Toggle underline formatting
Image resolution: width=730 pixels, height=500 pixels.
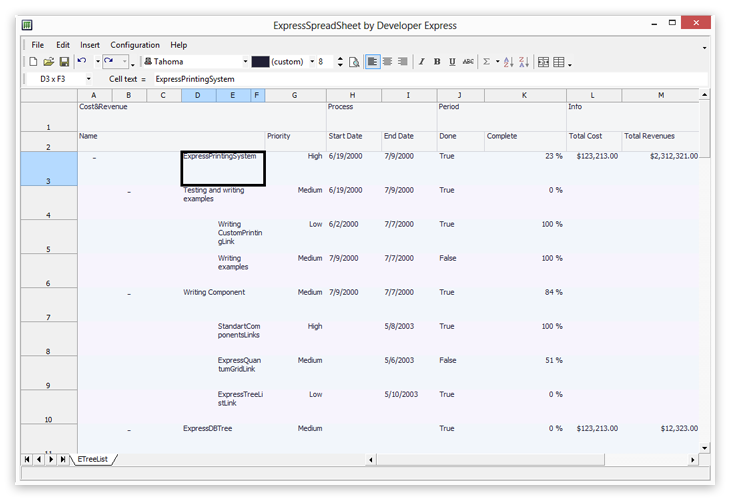(x=452, y=62)
